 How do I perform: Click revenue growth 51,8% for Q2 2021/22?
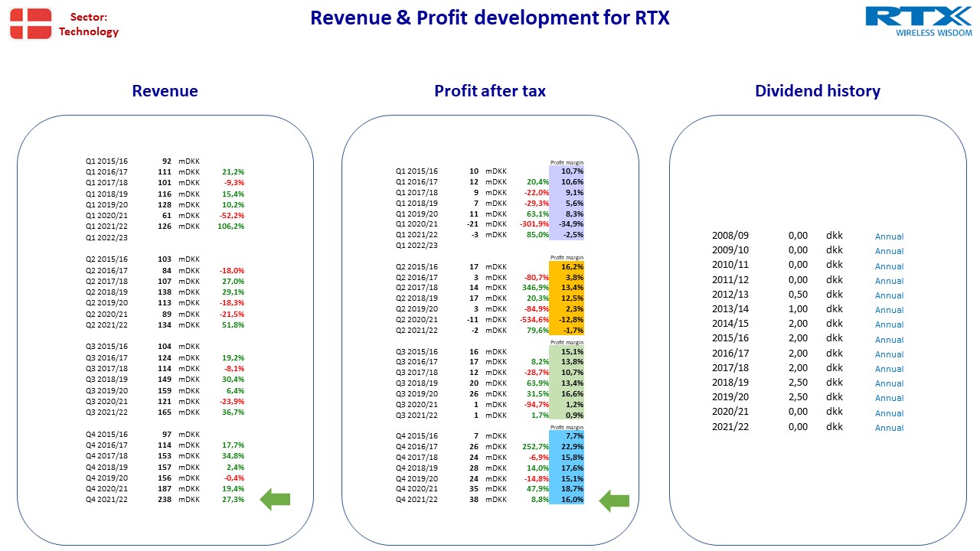(x=234, y=325)
